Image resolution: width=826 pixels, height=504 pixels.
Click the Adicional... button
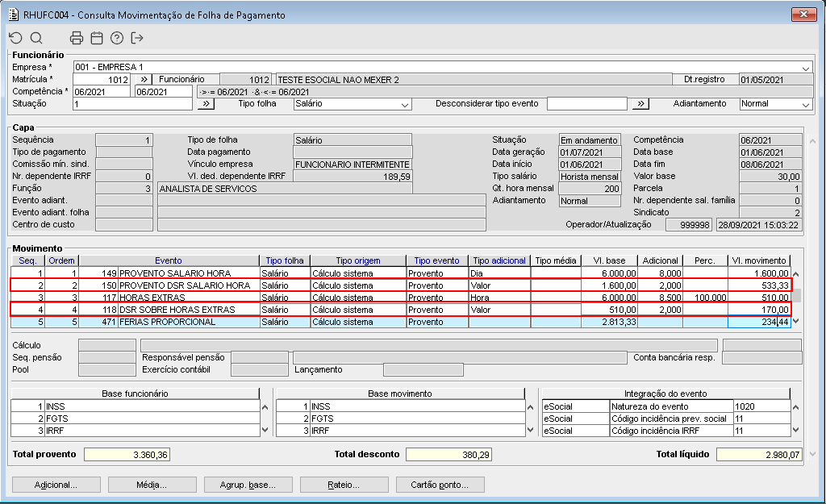56,485
